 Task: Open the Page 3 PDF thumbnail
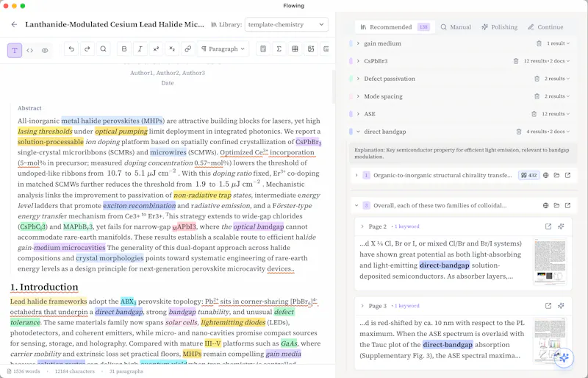pyautogui.click(x=550, y=340)
